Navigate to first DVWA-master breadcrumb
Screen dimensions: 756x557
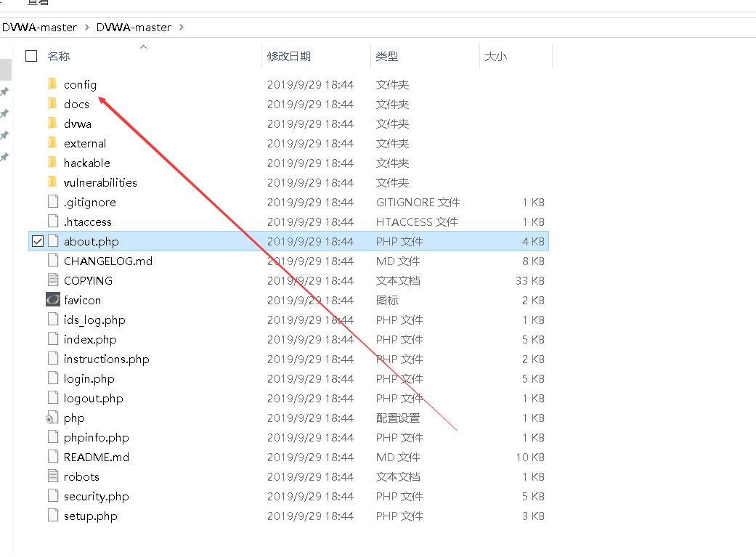click(x=39, y=28)
